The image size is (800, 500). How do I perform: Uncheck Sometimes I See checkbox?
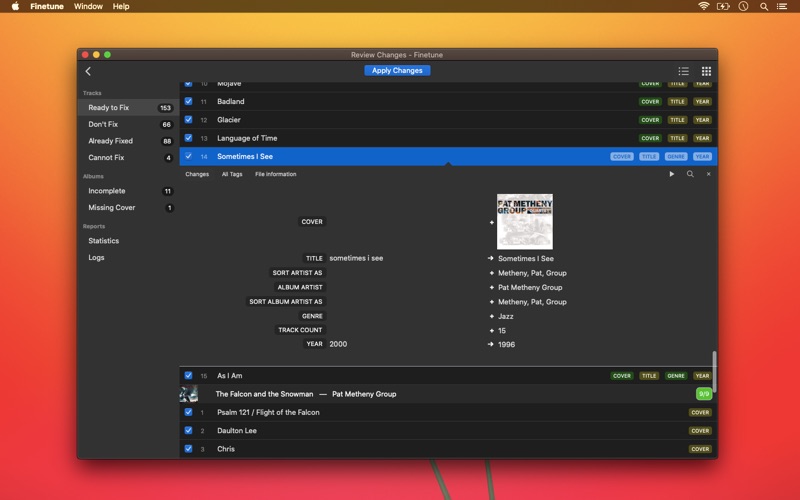188,156
